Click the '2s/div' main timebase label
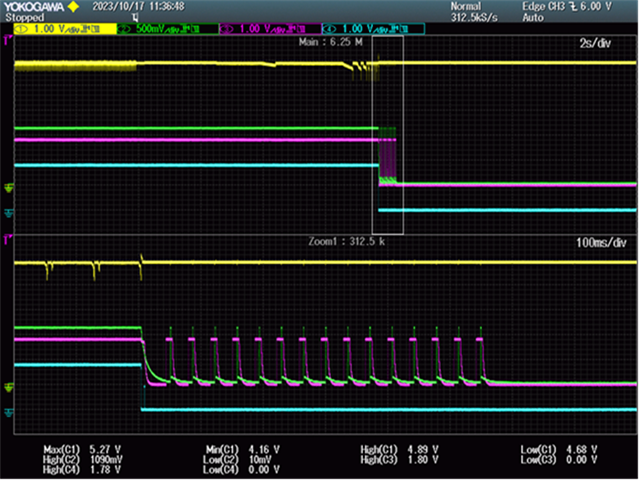The image size is (639, 480). click(x=595, y=43)
